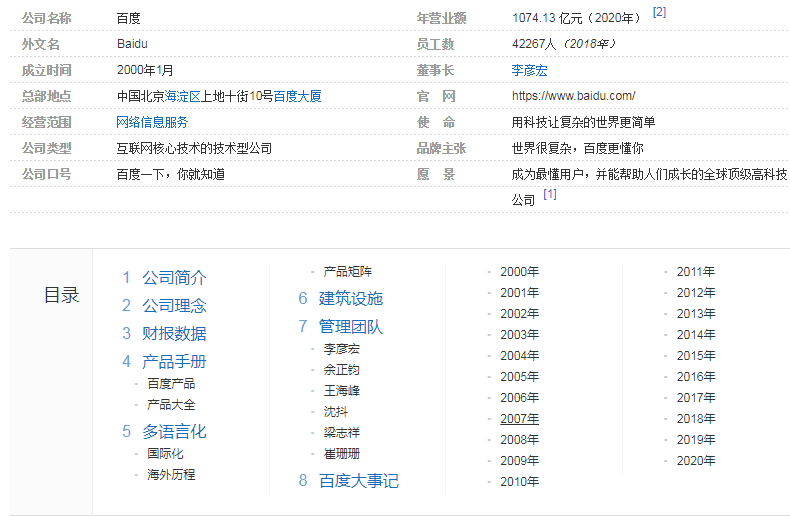Go to 王海峰 in contents
The width and height of the screenshot is (790, 517).
pyautogui.click(x=342, y=391)
